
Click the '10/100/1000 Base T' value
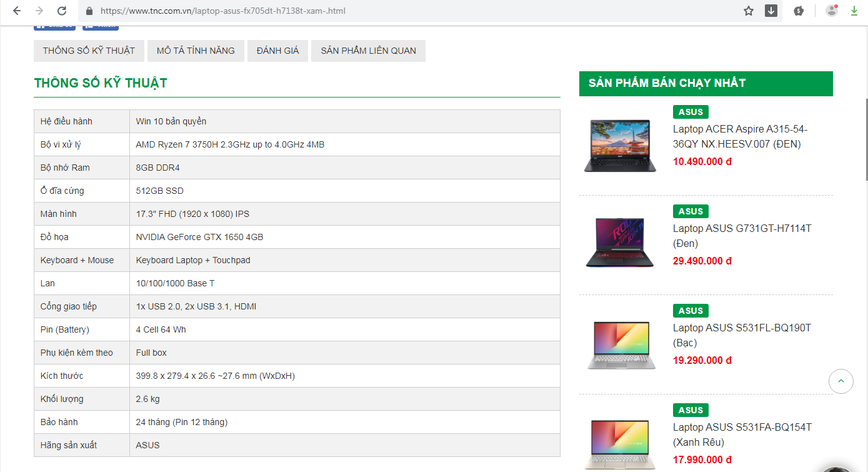click(x=175, y=283)
